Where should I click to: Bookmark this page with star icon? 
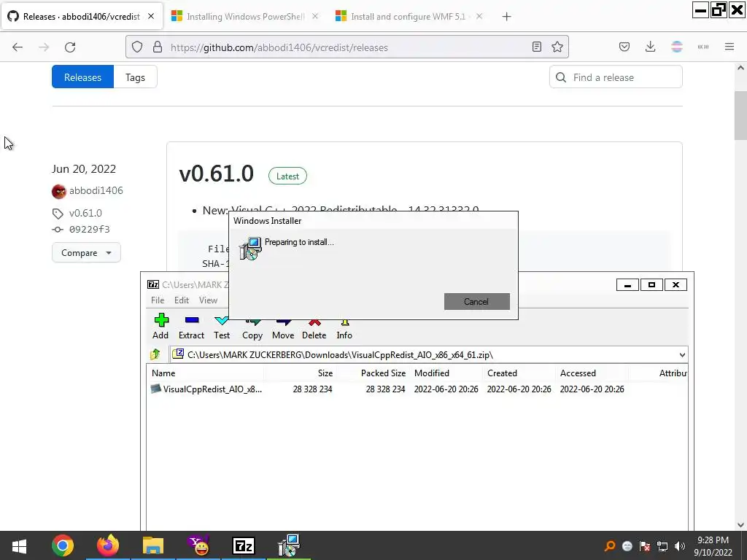557,47
